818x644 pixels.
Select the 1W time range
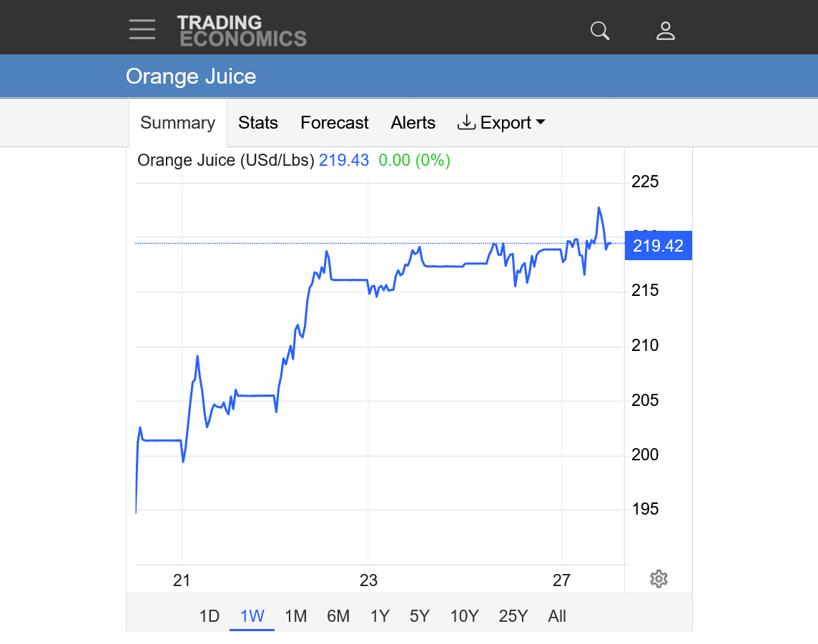pos(252,616)
